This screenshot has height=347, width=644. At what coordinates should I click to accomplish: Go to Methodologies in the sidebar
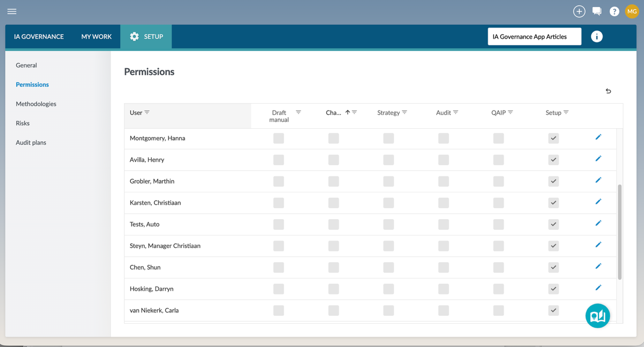click(36, 104)
